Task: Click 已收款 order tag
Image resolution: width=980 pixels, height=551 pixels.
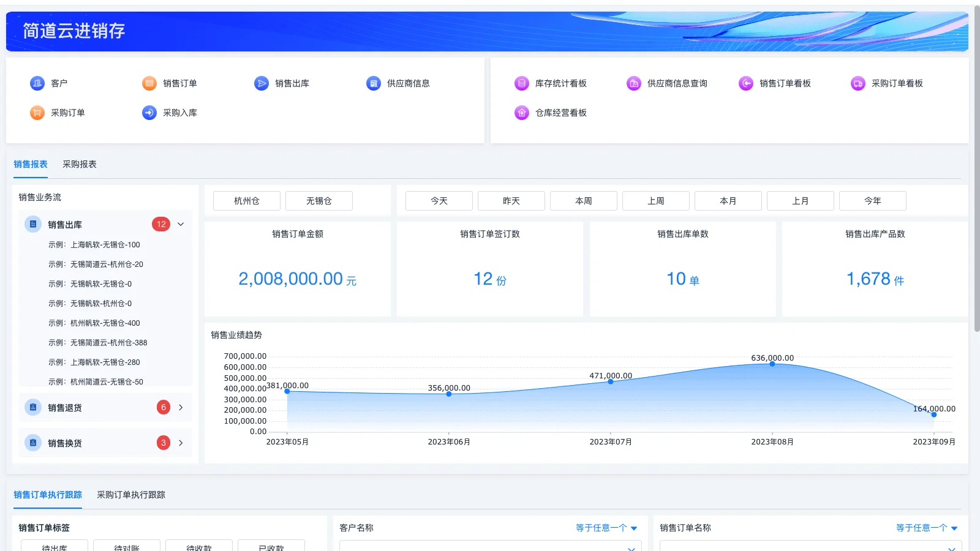Action: [x=271, y=545]
